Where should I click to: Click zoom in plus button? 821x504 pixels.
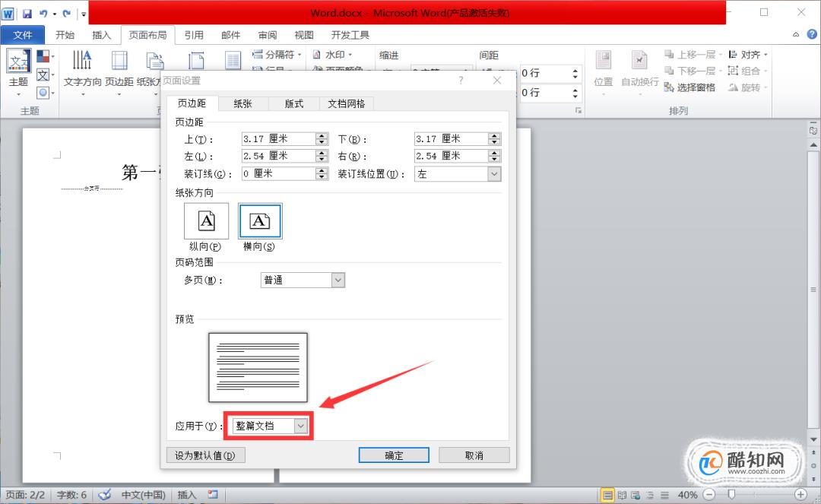pyautogui.click(x=800, y=495)
